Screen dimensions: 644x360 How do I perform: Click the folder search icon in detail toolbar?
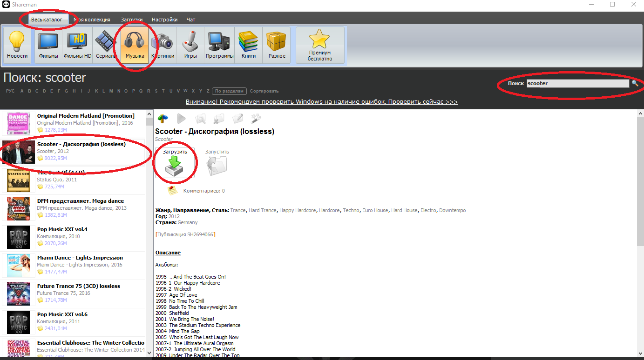pos(200,119)
